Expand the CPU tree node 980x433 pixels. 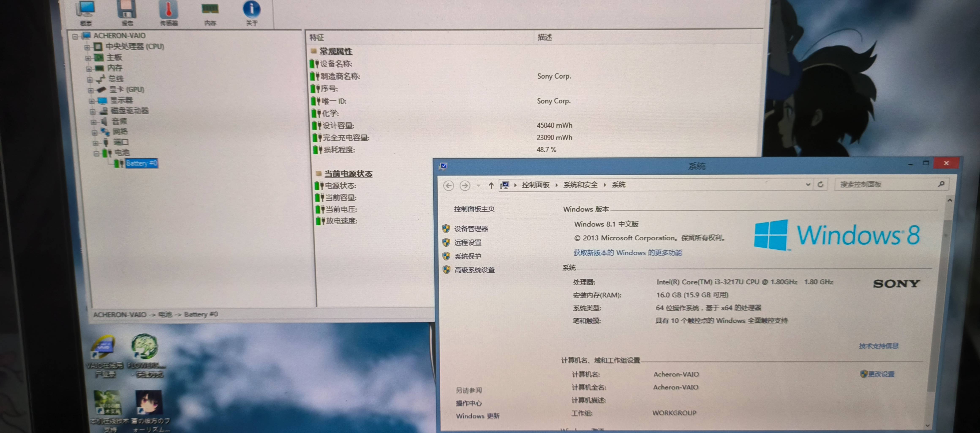[87, 47]
